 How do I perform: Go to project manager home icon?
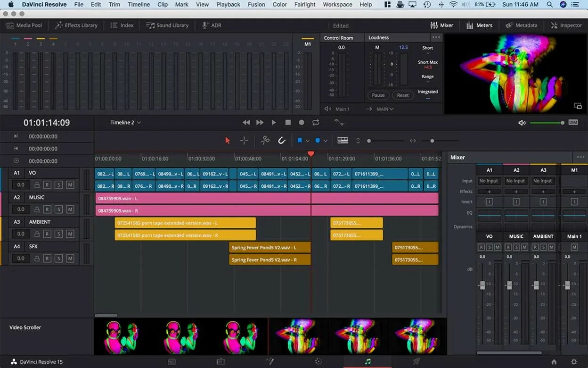click(x=554, y=362)
